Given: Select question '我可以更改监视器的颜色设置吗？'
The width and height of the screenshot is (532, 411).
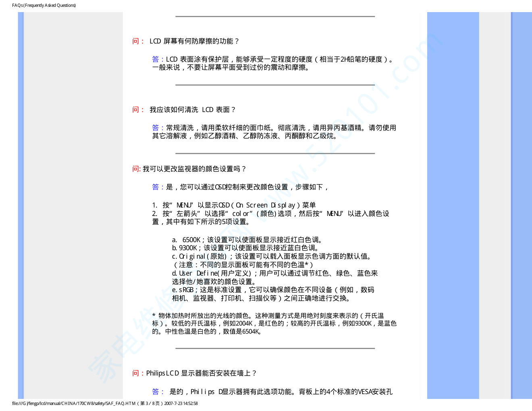Looking at the screenshot, I should pos(194,169).
